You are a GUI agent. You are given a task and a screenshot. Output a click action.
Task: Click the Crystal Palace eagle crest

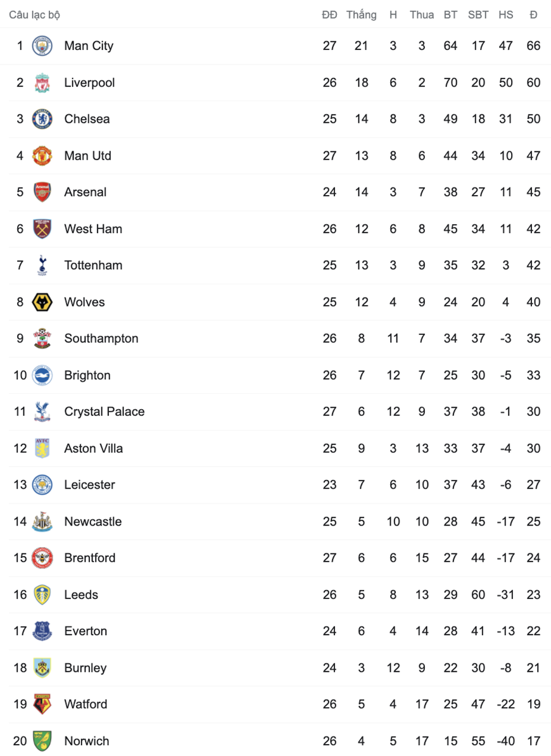coord(42,412)
